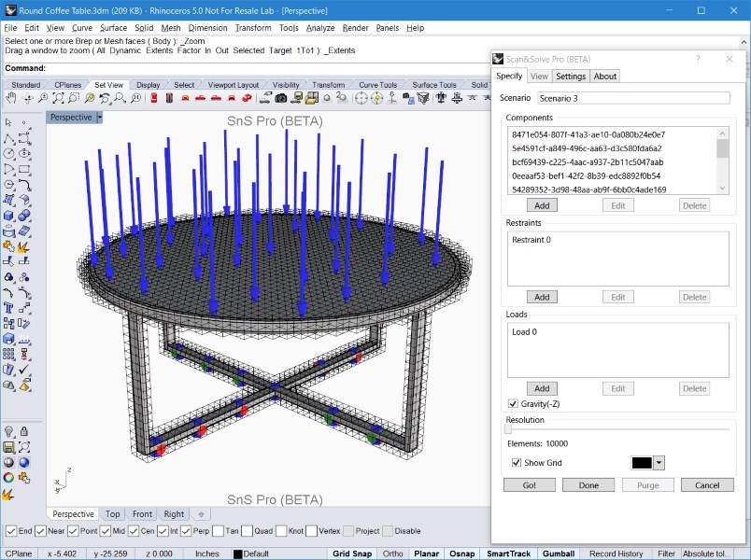Open the Render menu
The height and width of the screenshot is (560, 751).
pos(355,28)
